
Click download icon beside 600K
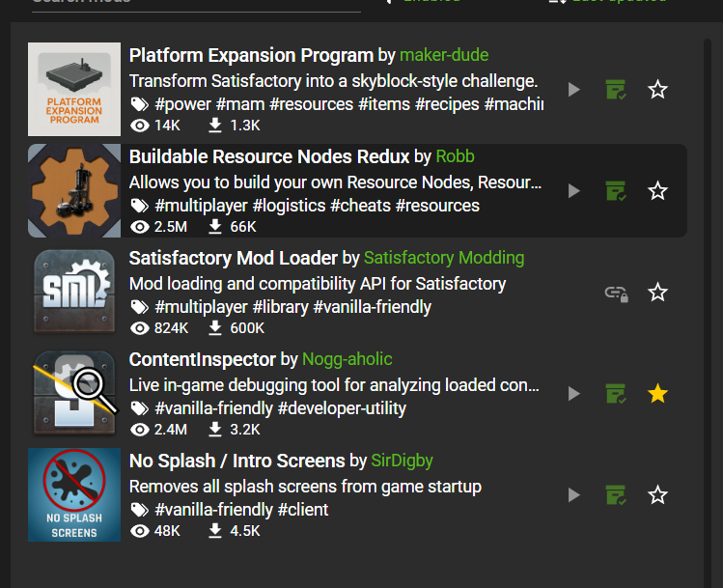[x=215, y=328]
